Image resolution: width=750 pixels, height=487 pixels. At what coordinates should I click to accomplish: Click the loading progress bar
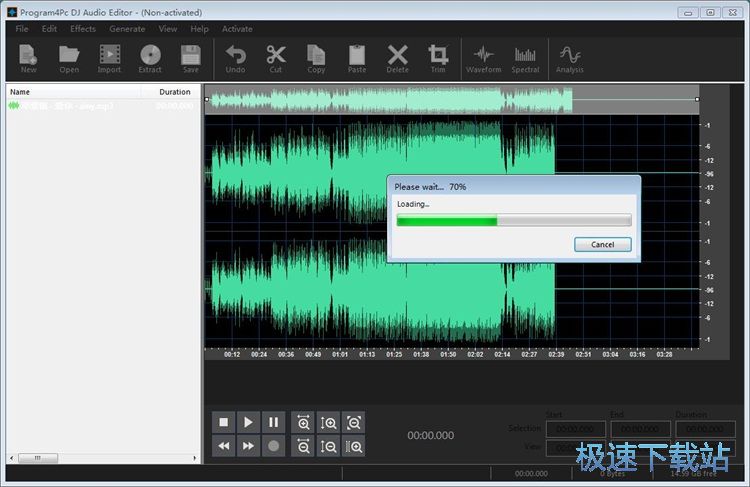(x=513, y=220)
